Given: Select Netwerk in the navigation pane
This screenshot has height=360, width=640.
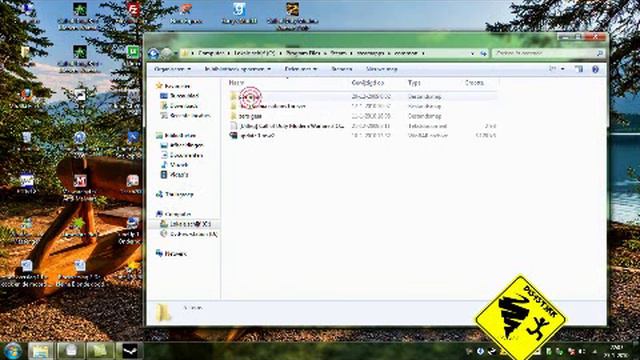Looking at the screenshot, I should [x=171, y=254].
